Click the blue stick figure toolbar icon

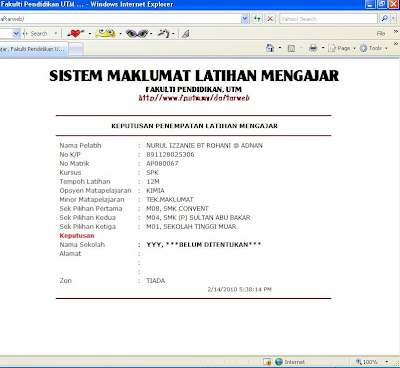coord(163,33)
